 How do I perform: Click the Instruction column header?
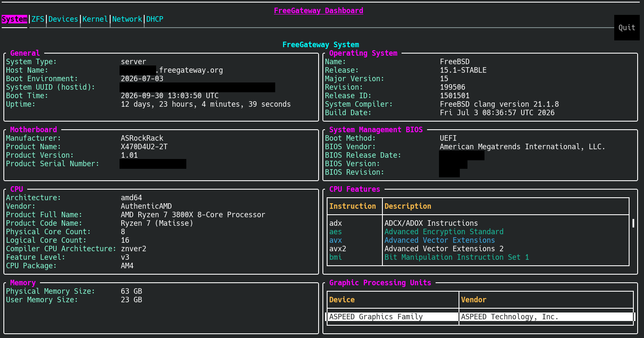353,206
